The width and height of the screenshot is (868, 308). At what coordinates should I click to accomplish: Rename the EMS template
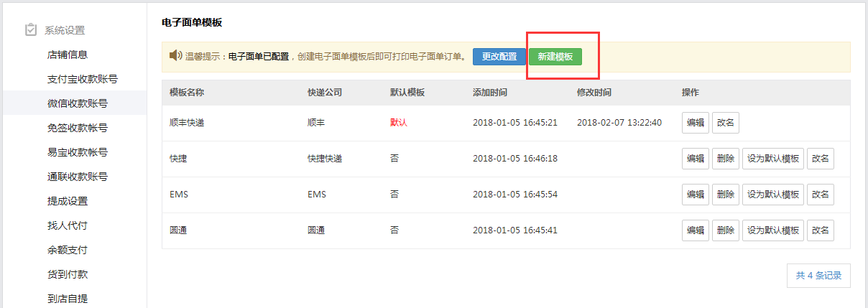821,195
